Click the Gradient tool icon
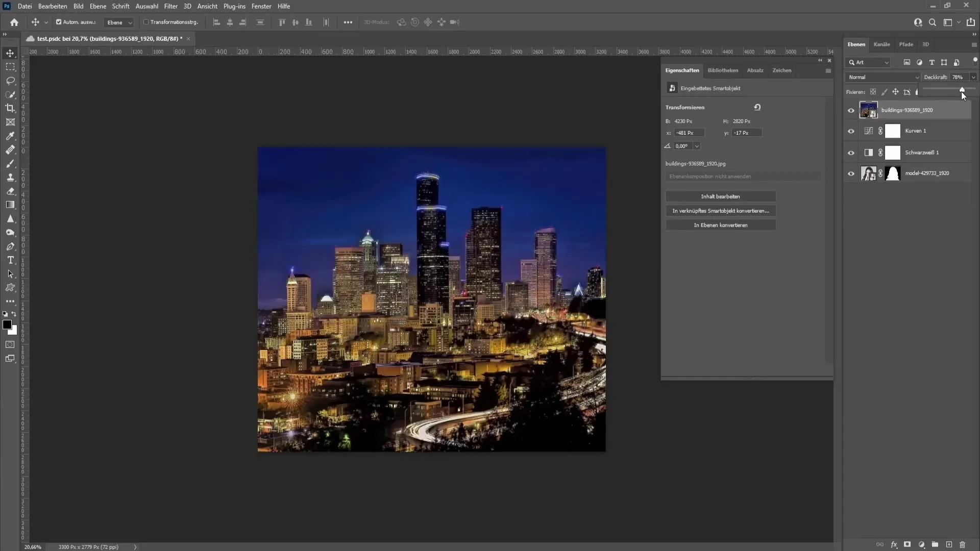Viewport: 980px width, 551px height. [10, 205]
